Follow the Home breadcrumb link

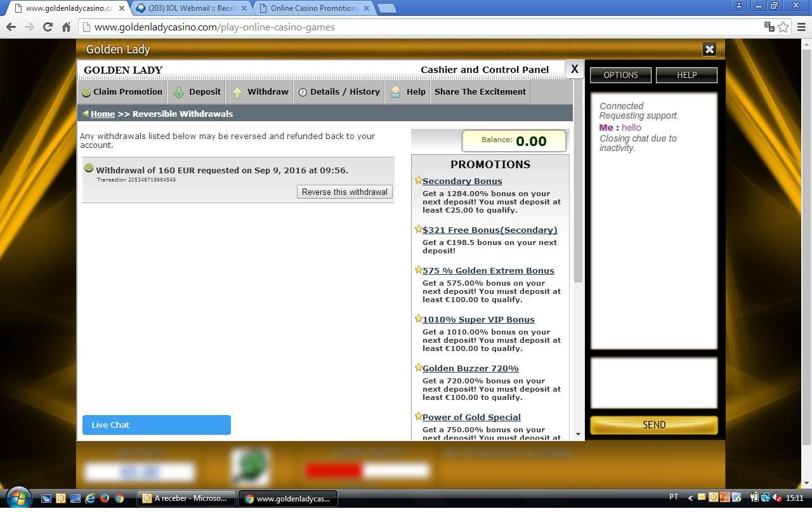[102, 114]
